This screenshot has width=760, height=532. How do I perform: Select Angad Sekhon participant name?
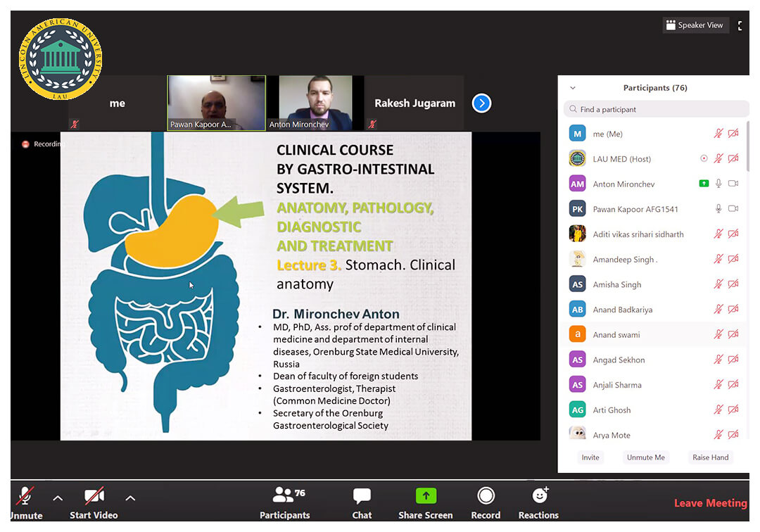619,360
